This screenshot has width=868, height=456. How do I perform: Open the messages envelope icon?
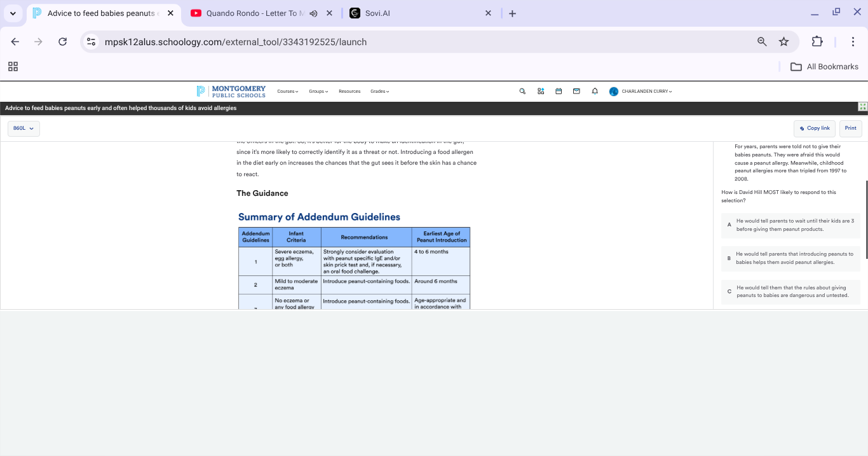click(x=576, y=92)
